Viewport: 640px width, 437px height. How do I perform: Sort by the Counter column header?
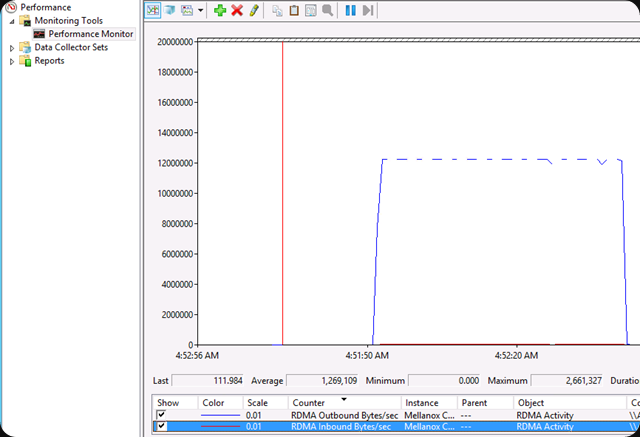(345, 403)
